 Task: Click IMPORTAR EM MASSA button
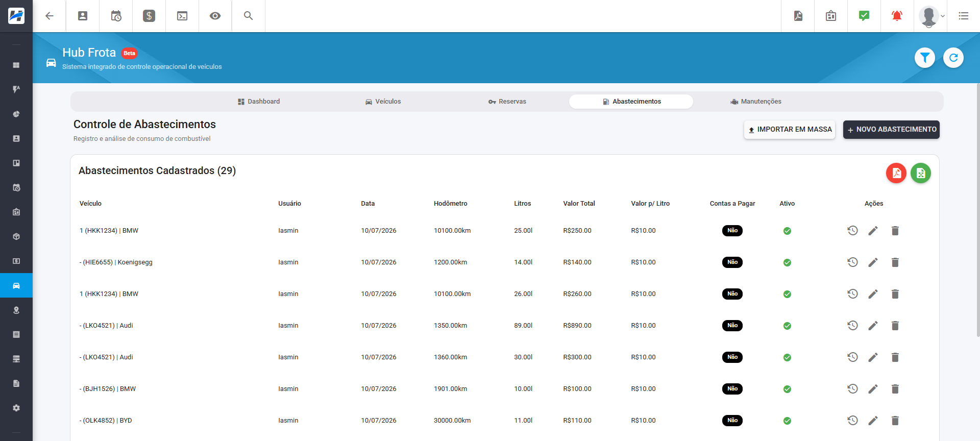[789, 130]
